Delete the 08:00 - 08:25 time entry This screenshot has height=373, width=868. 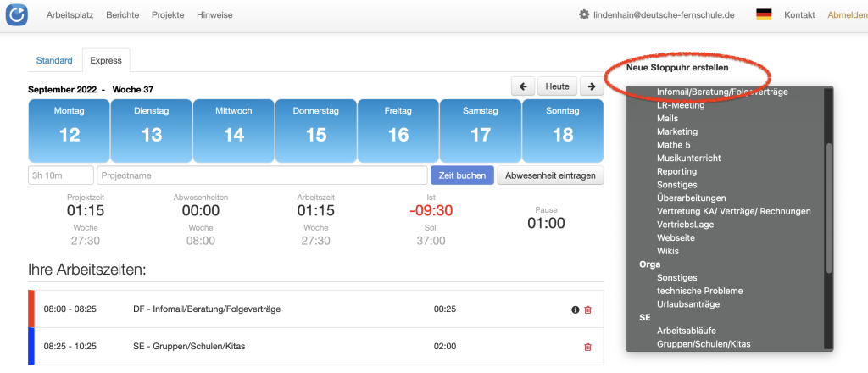coord(588,309)
